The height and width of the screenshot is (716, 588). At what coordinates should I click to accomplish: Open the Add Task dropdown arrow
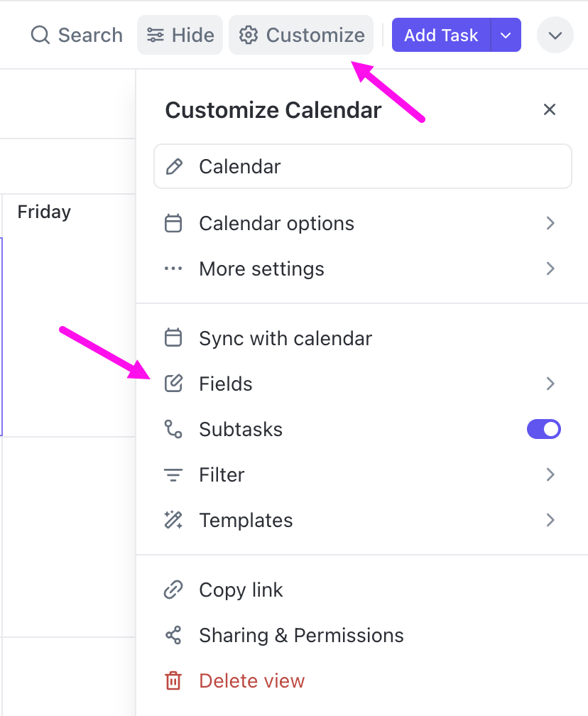pos(506,34)
